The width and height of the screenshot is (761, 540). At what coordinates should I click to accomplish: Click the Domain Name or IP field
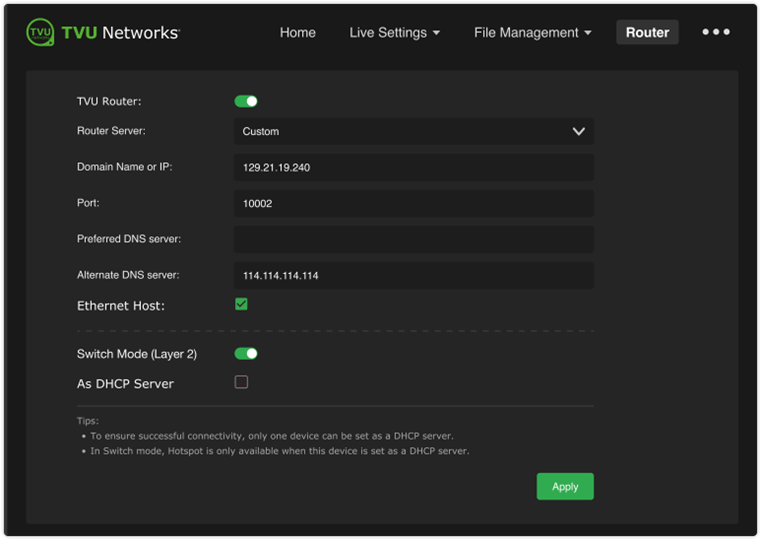(x=414, y=167)
